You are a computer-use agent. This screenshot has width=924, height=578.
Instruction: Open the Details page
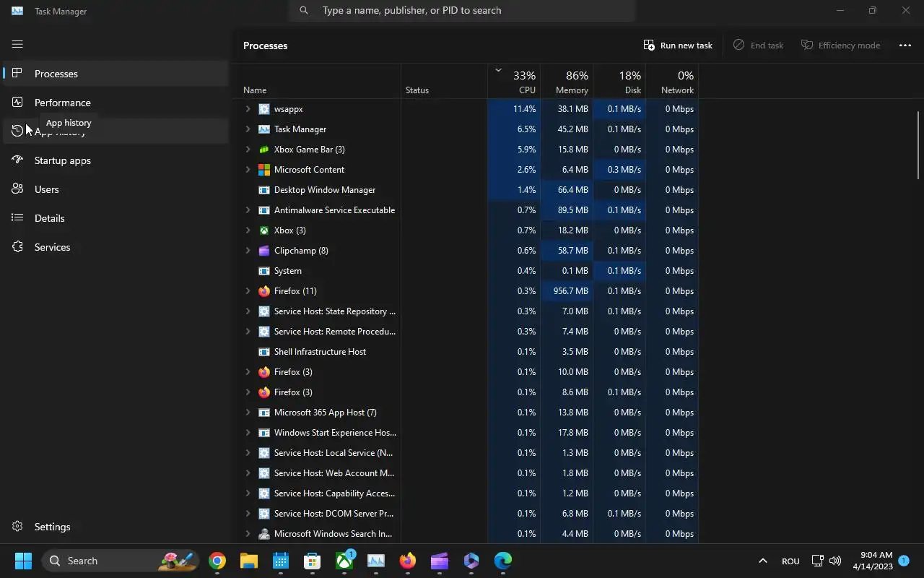coord(115,218)
